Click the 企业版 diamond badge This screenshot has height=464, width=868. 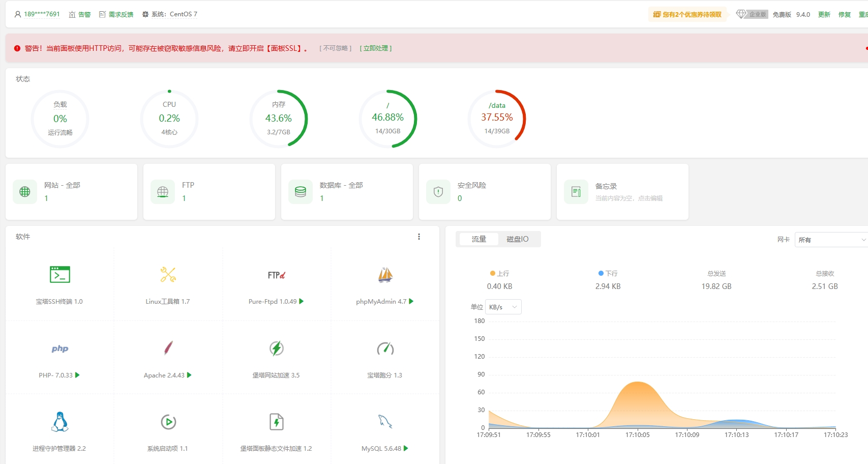tap(752, 14)
